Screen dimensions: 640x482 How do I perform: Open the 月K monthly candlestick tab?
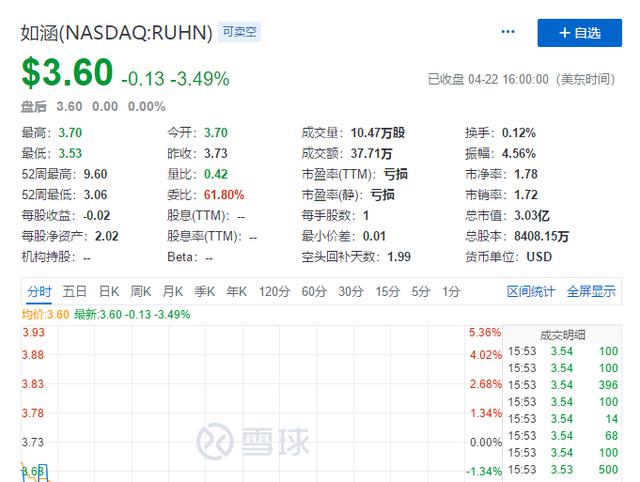click(x=173, y=291)
